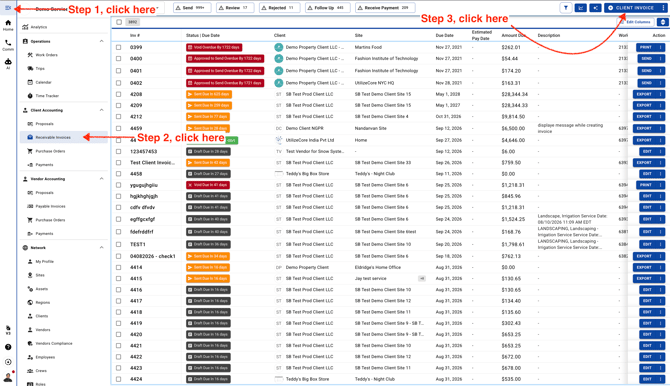Screen dimensions: 670x386
Task: Check the box for invoice 4208
Action: pos(118,94)
